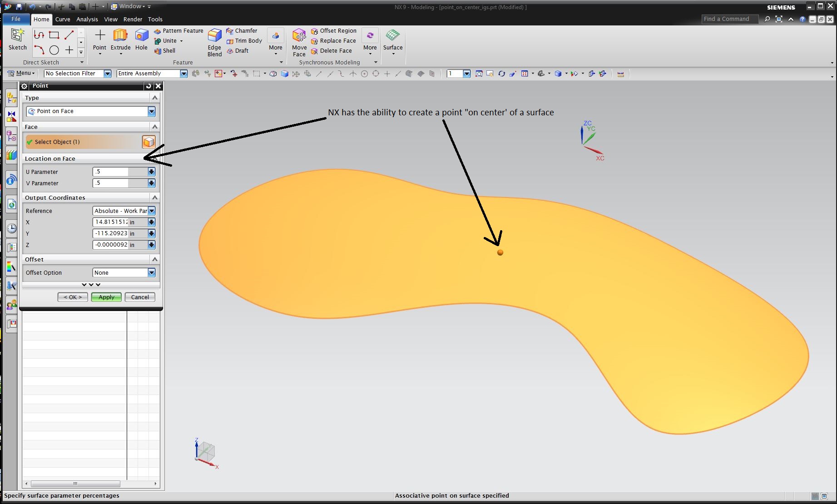Open the point Type dropdown

(151, 111)
